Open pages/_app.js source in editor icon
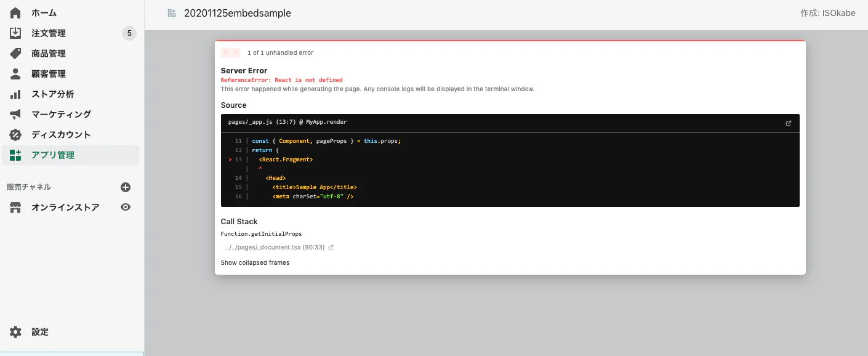 tap(789, 123)
